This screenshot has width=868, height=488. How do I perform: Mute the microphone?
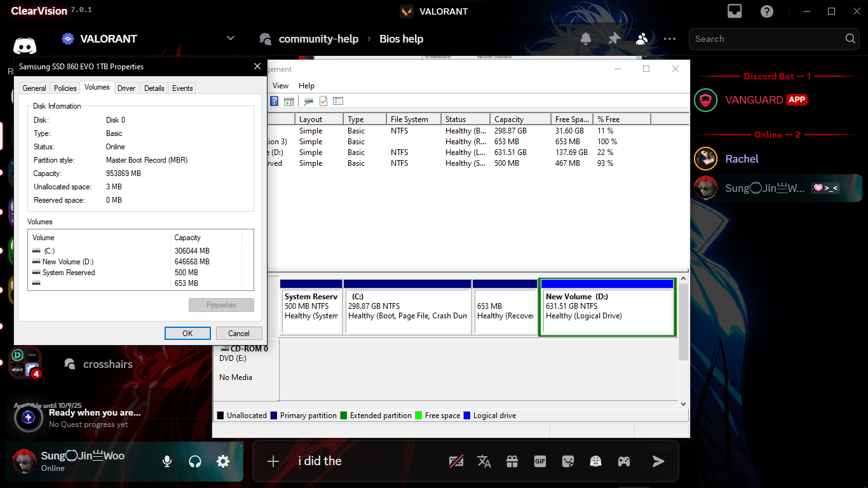(167, 461)
